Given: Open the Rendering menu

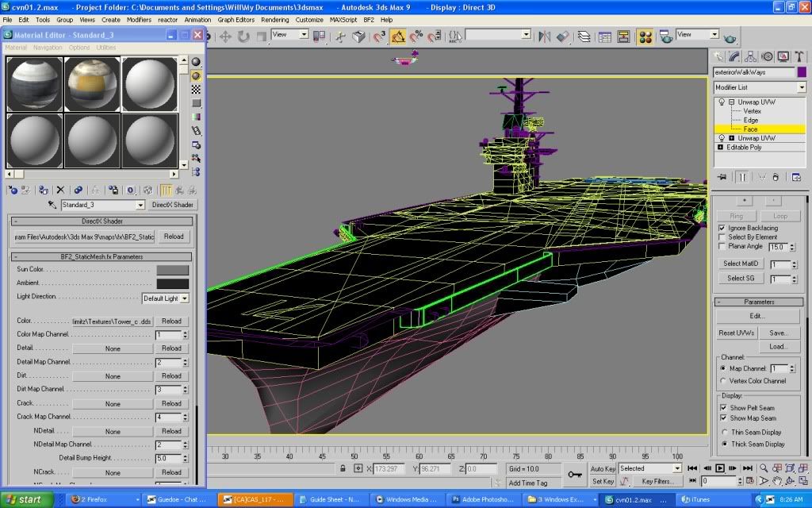Looking at the screenshot, I should coord(274,19).
